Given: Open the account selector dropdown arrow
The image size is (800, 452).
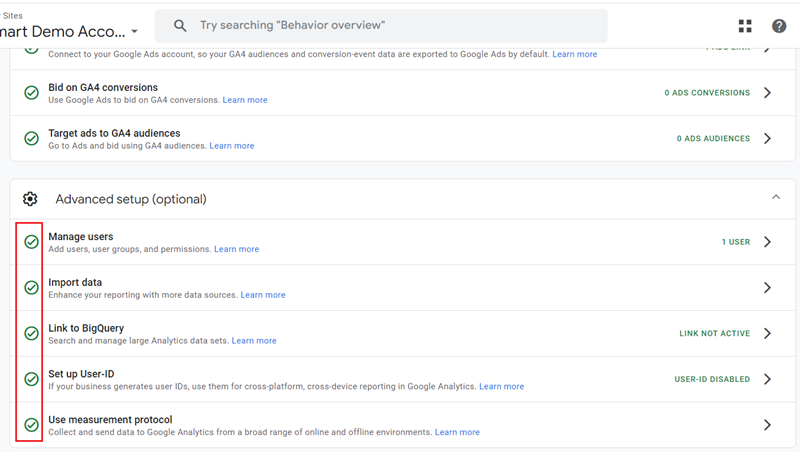Looking at the screenshot, I should pos(134,32).
